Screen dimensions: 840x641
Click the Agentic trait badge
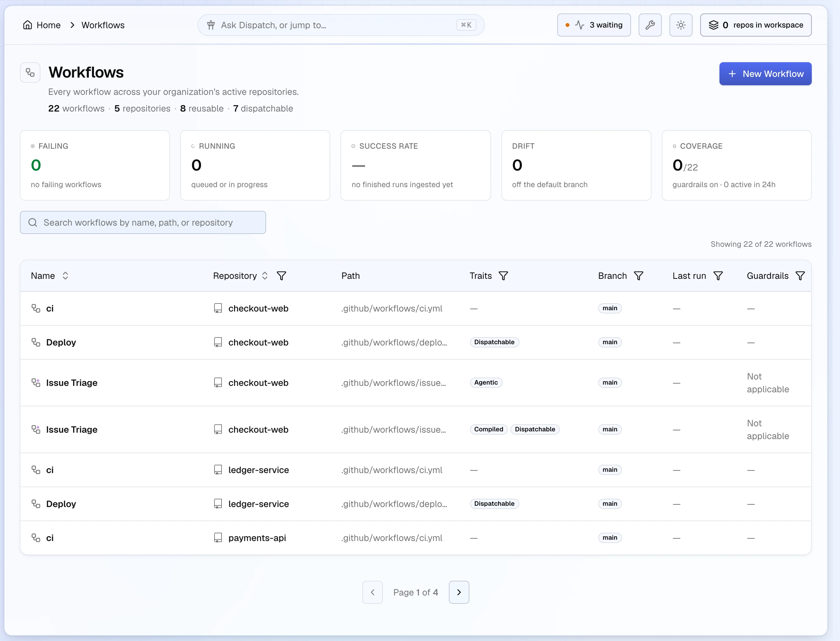[x=486, y=383]
